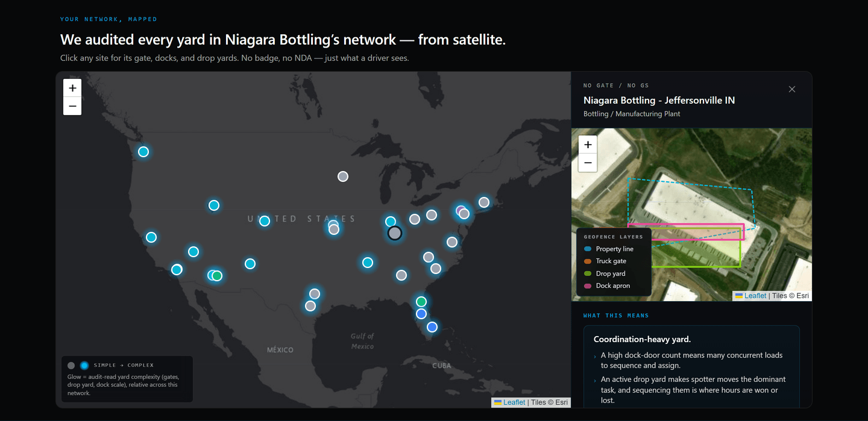
Task: Select the cyan marker in Northern California
Action: click(x=151, y=237)
